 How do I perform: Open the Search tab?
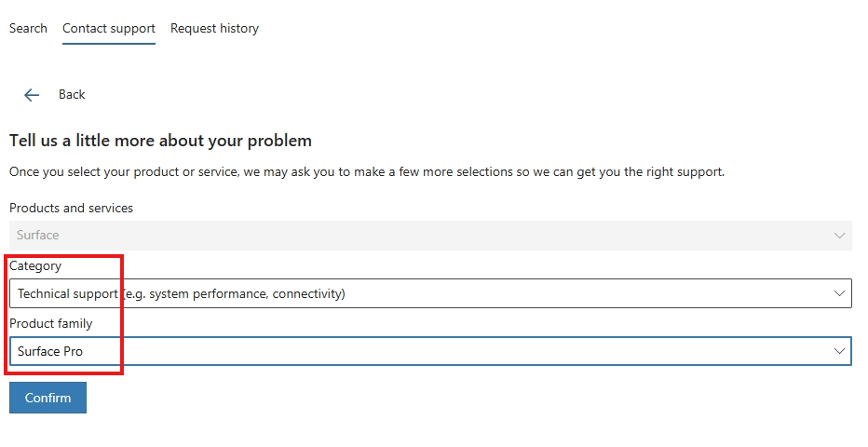(x=28, y=28)
